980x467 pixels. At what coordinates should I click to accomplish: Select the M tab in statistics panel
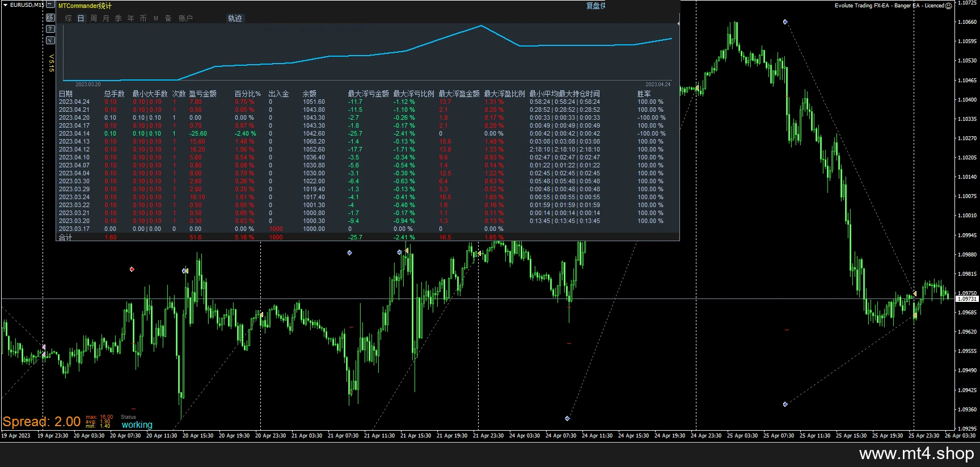(x=156, y=18)
